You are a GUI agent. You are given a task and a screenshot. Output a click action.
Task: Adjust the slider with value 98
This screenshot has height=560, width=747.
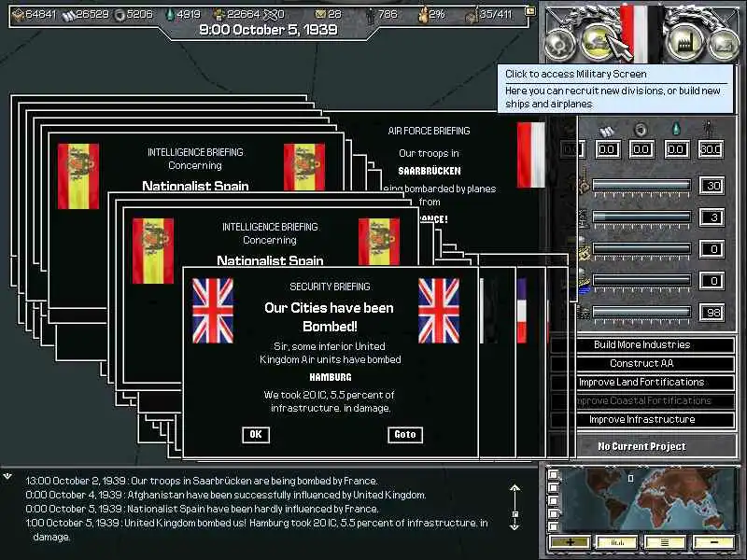[641, 312]
